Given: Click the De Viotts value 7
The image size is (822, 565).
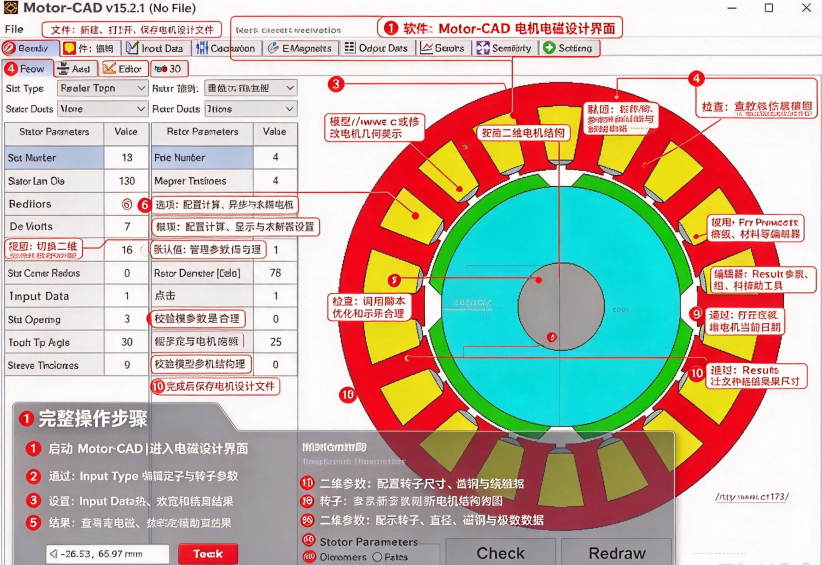Looking at the screenshot, I should pos(127,226).
